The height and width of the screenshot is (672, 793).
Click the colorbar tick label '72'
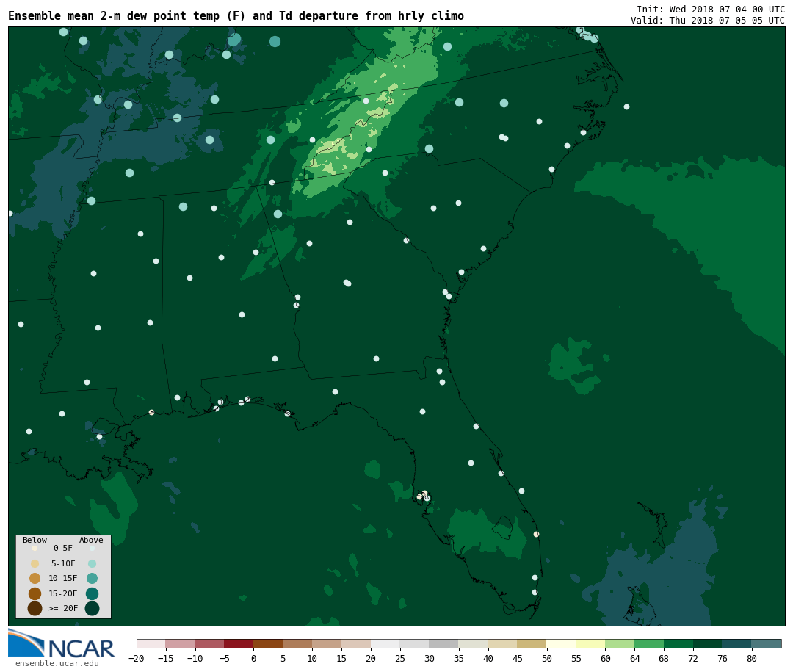693,658
